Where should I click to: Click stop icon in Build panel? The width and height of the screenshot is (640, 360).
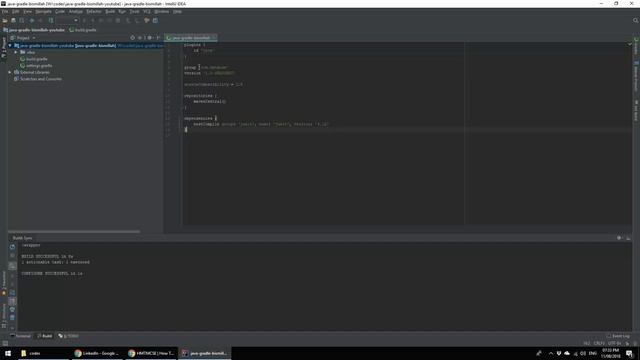[x=12, y=256]
